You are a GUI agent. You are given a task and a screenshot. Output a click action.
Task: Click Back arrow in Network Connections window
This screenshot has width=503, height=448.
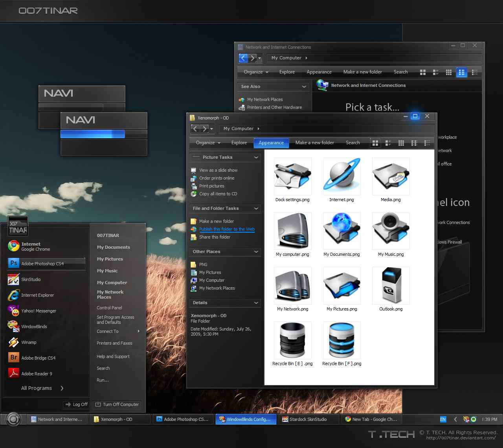click(x=243, y=58)
